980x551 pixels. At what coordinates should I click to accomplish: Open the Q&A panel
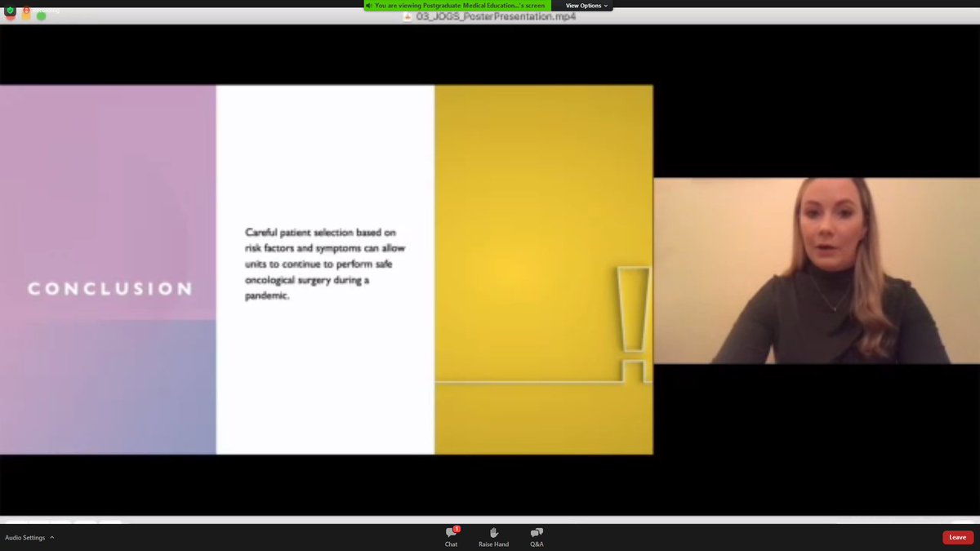point(537,536)
